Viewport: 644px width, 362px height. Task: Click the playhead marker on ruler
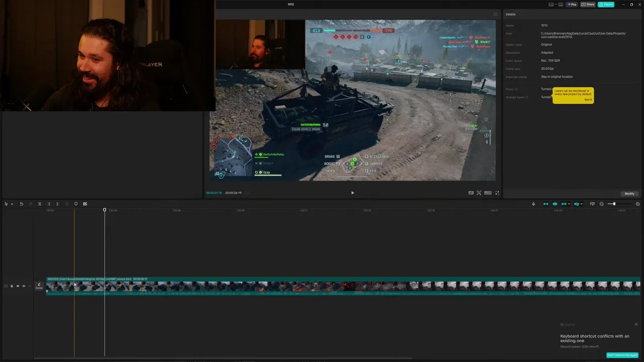[x=105, y=210]
